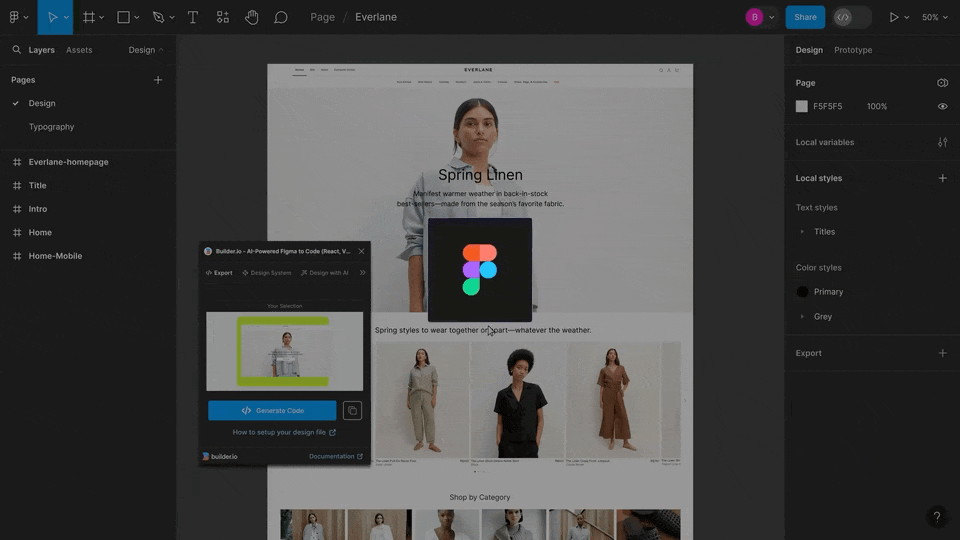Viewport: 960px width, 540px height.
Task: Select the Frame tool
Action: pyautogui.click(x=89, y=17)
